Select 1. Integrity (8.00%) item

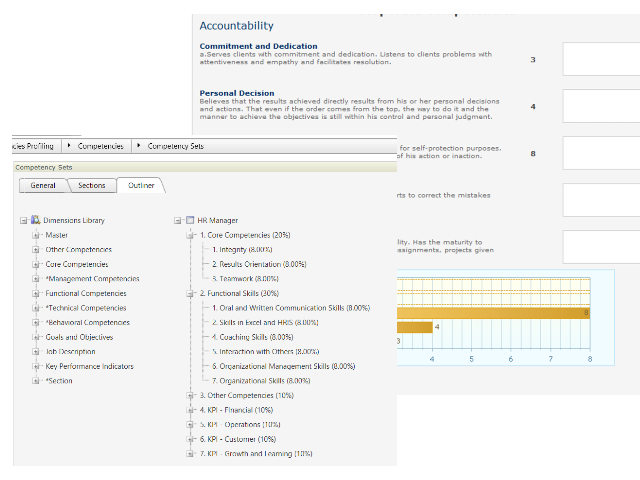click(x=242, y=250)
